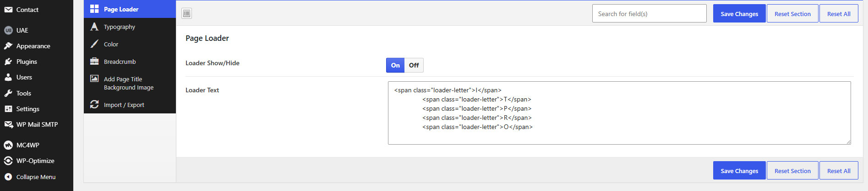Open Tools via the wrench icon

click(x=8, y=93)
